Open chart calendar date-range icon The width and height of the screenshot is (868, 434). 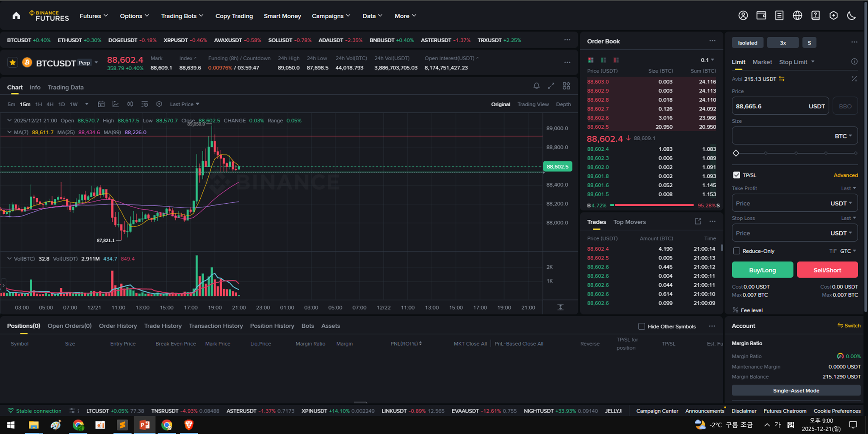click(x=101, y=104)
